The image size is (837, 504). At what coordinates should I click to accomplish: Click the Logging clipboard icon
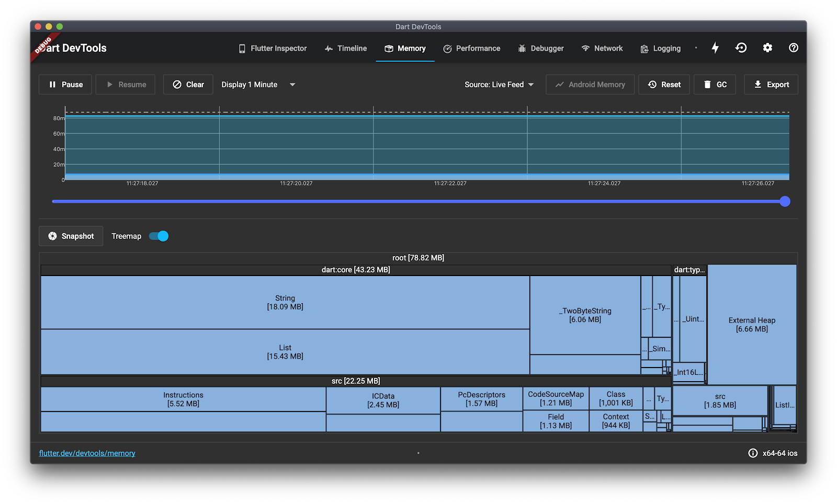[644, 49]
